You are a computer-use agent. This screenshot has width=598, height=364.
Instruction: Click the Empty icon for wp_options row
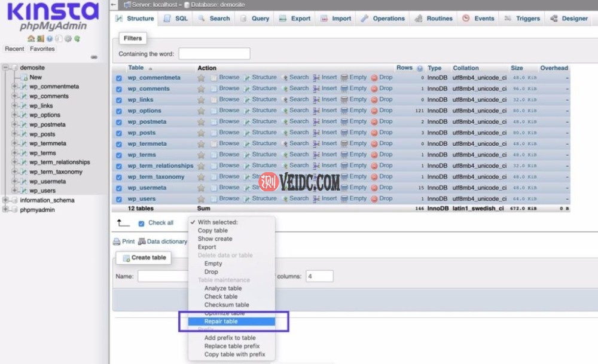[x=344, y=111]
